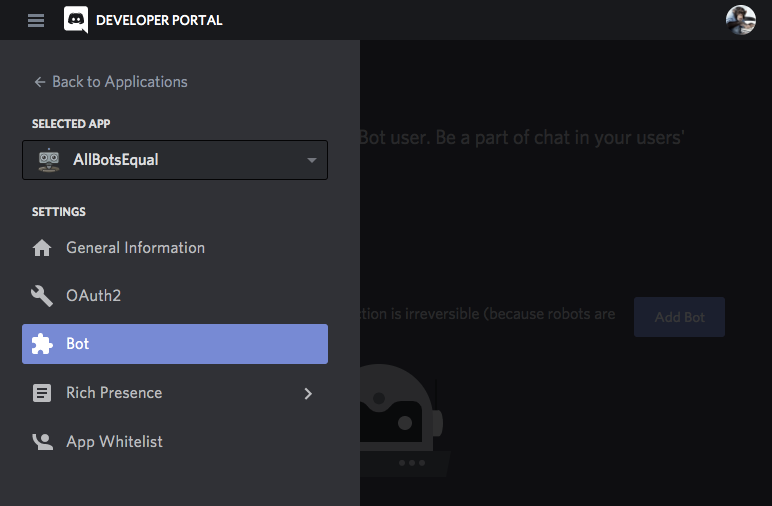Image resolution: width=772 pixels, height=506 pixels.
Task: Click the Rich Presence document icon
Action: tap(42, 393)
